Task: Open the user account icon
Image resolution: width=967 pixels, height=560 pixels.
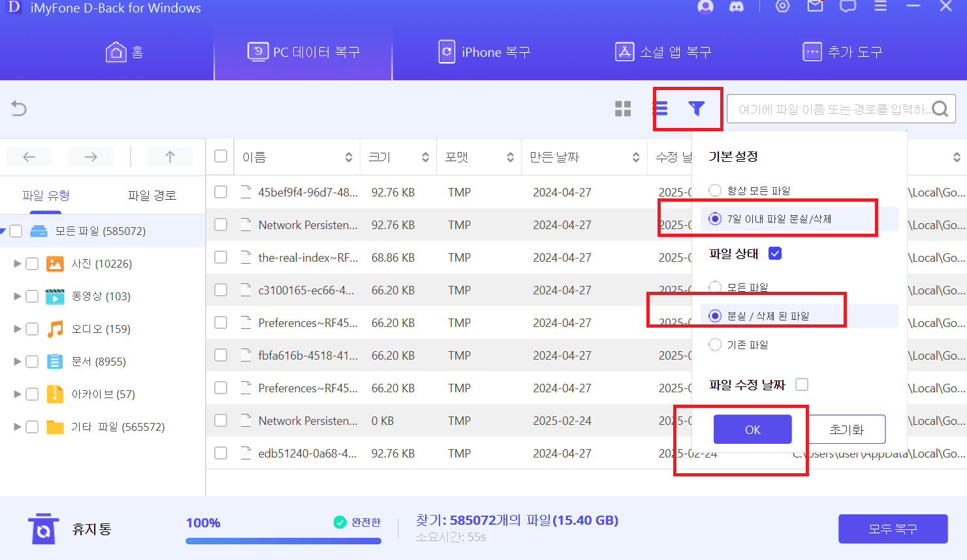Action: click(x=705, y=7)
